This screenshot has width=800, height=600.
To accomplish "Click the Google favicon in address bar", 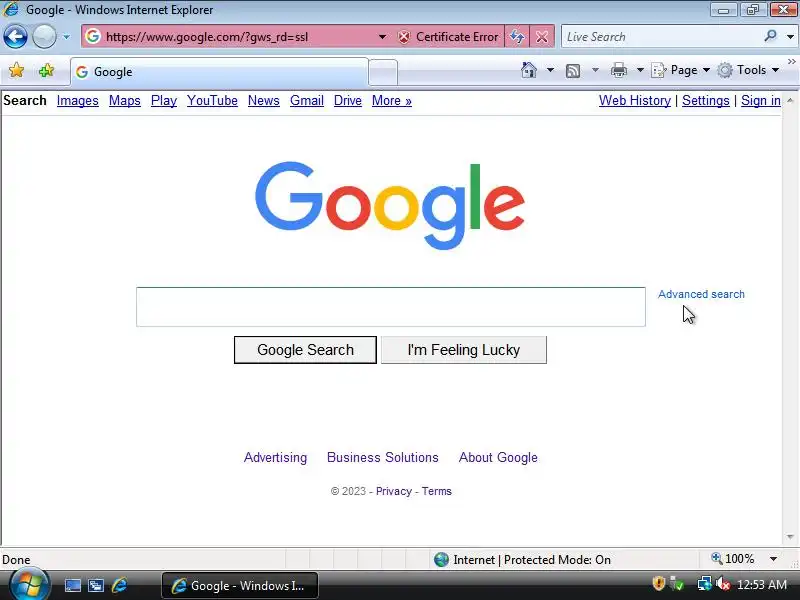I will 93,36.
